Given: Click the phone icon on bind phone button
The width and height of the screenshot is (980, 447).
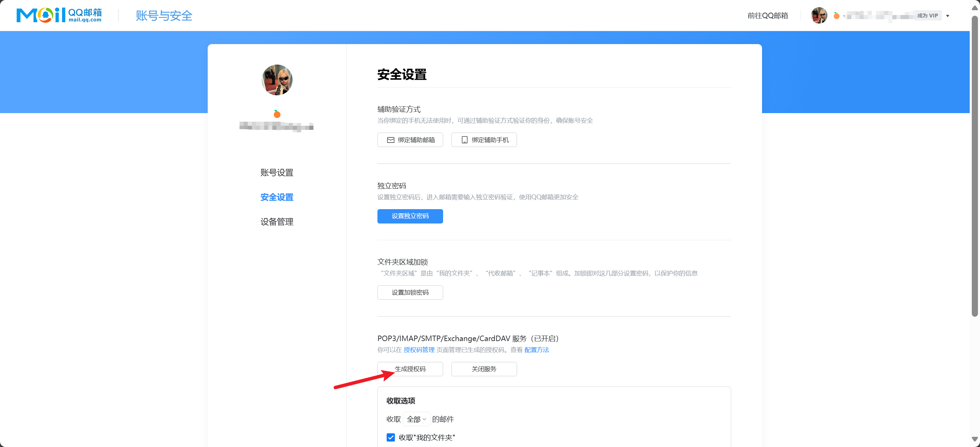Looking at the screenshot, I should [x=464, y=140].
